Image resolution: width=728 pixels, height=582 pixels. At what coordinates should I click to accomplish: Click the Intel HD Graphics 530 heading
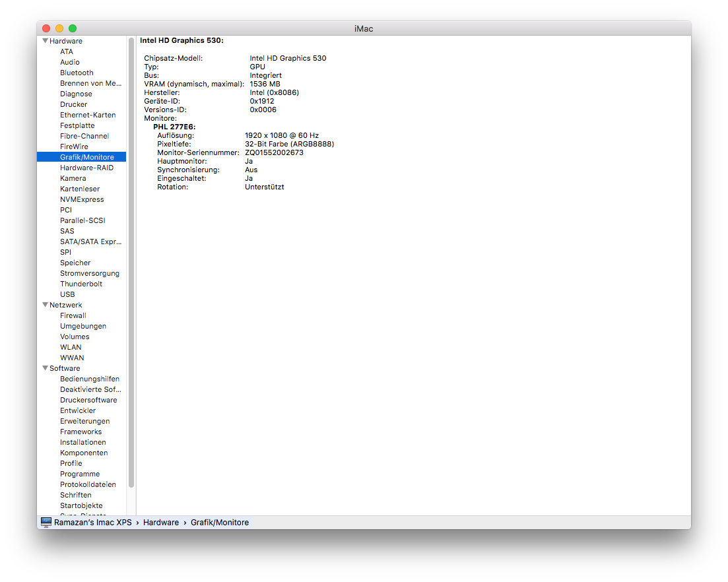click(x=182, y=40)
